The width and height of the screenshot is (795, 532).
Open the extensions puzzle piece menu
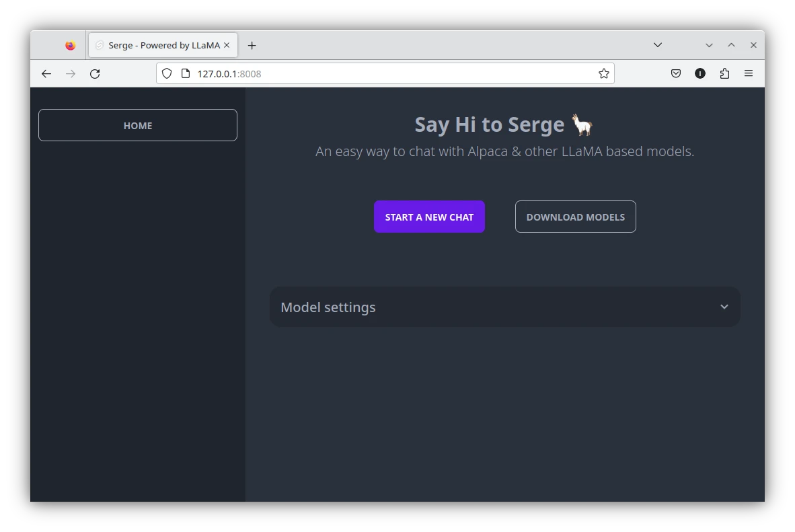[x=724, y=73]
